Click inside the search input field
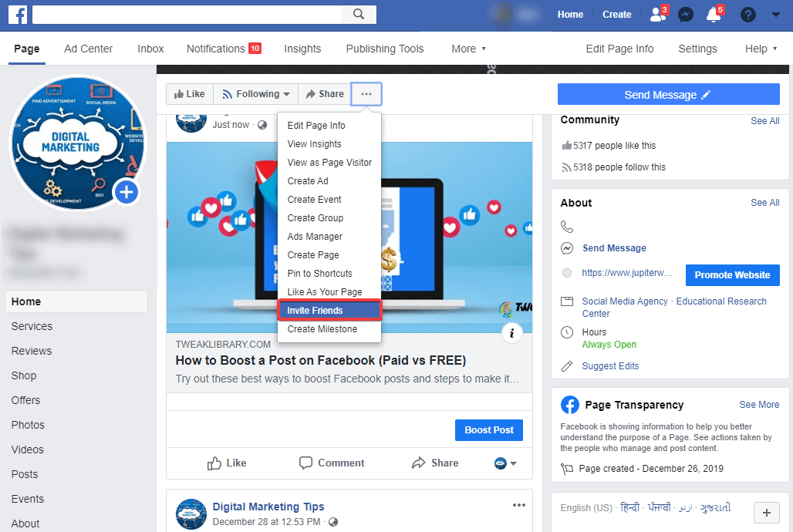Viewport: 793px width, 532px height. [185, 14]
